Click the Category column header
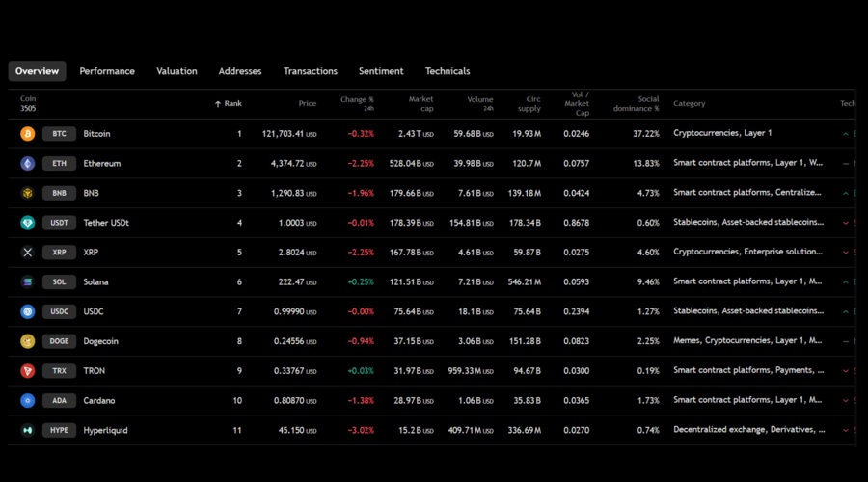The width and height of the screenshot is (868, 482). click(x=690, y=103)
